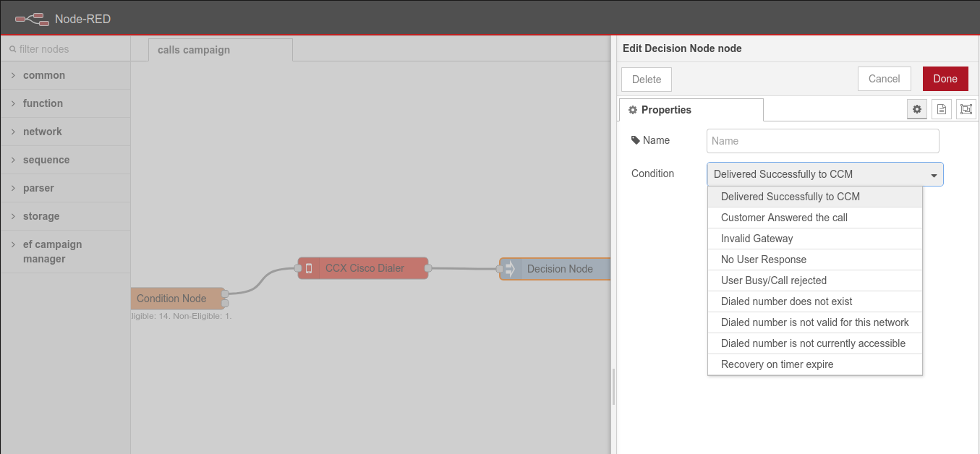Click the Condition Node upper output port
The height and width of the screenshot is (454, 980).
point(225,294)
